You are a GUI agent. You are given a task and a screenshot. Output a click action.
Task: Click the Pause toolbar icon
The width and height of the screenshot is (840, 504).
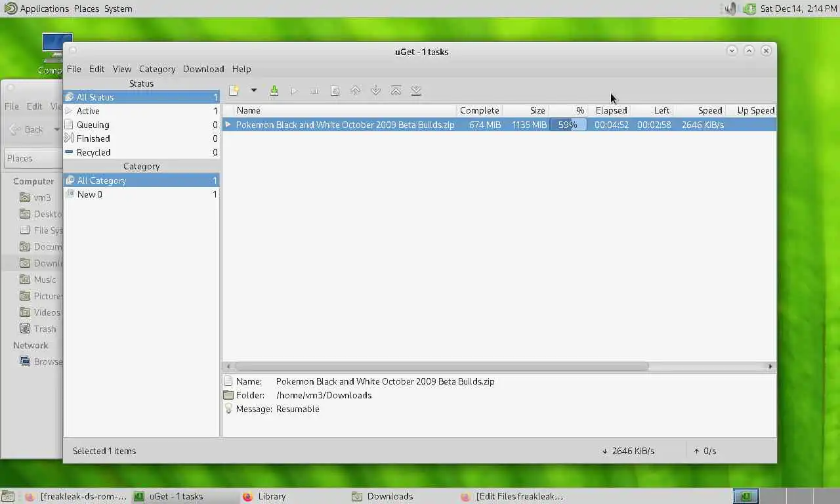[314, 91]
